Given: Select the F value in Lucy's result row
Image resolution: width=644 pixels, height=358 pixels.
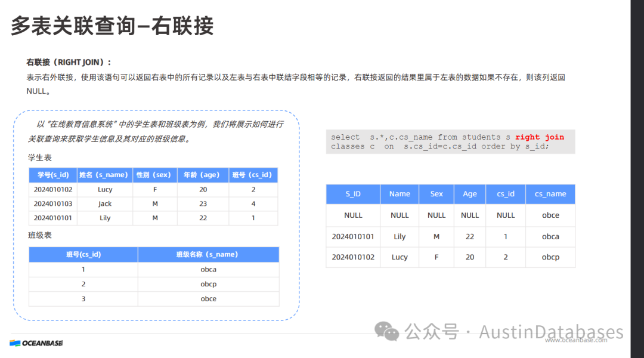Looking at the screenshot, I should pos(436,257).
